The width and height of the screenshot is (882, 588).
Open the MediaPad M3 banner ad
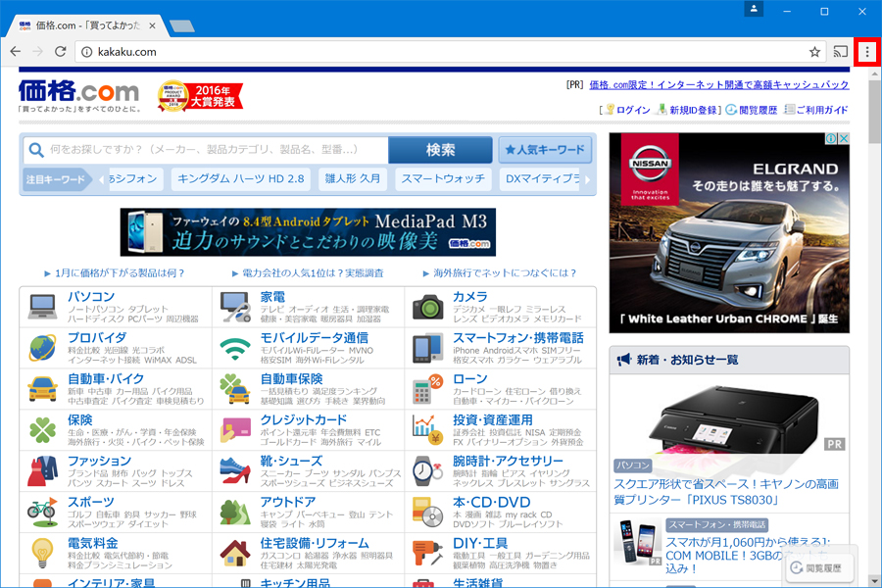309,232
